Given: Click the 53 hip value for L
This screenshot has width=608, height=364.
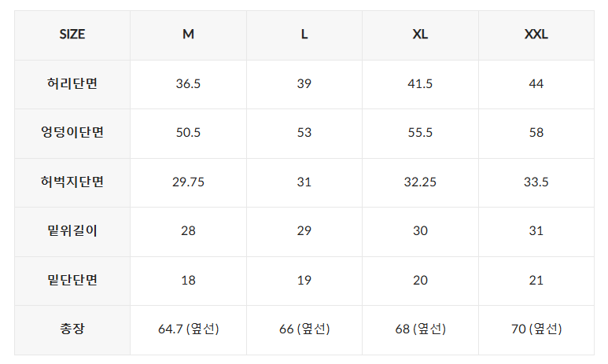Looking at the screenshot, I should [x=304, y=133].
